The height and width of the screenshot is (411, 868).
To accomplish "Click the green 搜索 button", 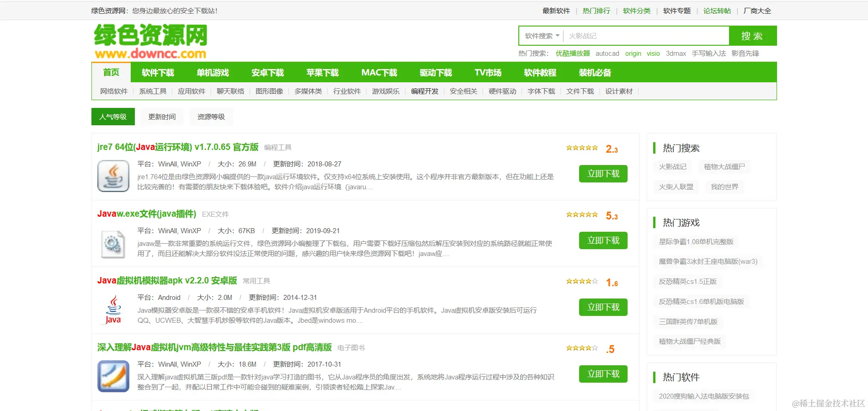I will (752, 36).
